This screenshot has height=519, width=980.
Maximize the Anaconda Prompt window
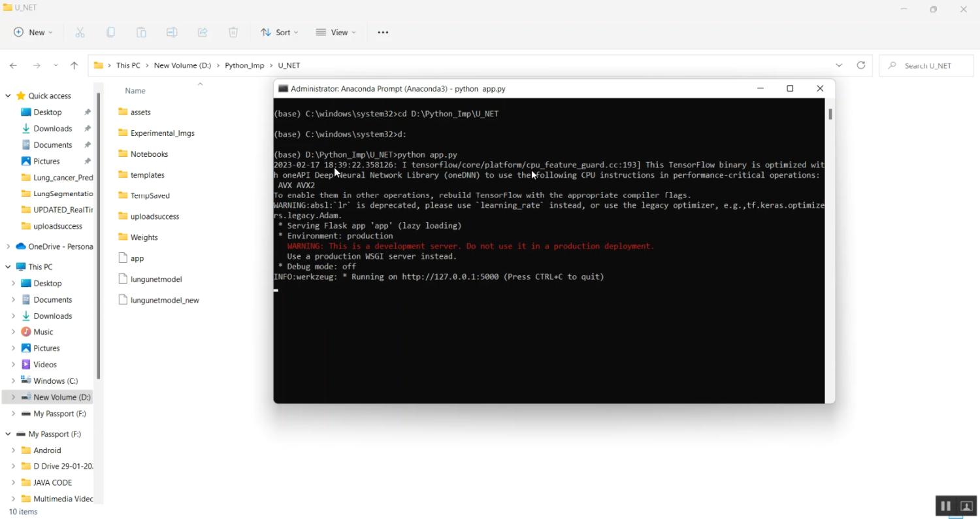click(790, 88)
